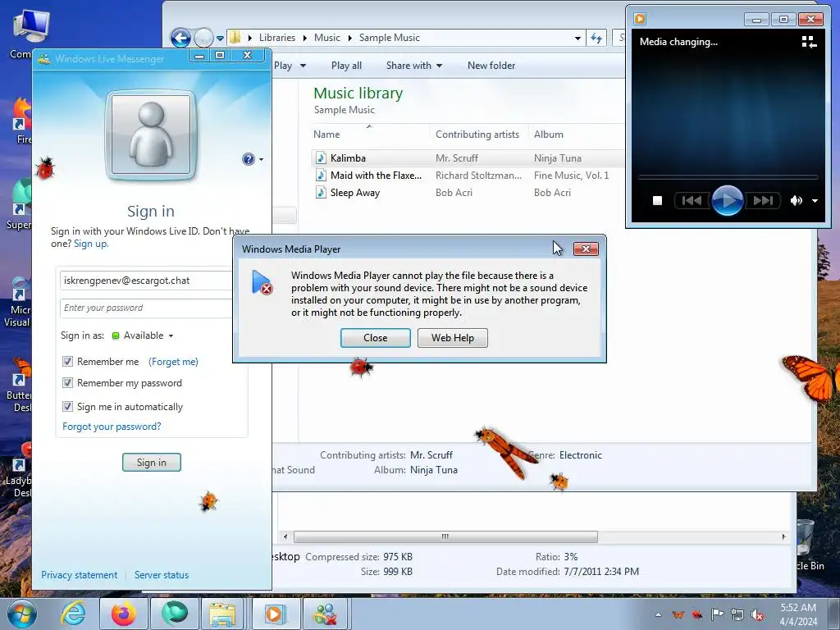Click Play all in Explorer toolbar
Screen dimensions: 840x630
pyautogui.click(x=346, y=66)
